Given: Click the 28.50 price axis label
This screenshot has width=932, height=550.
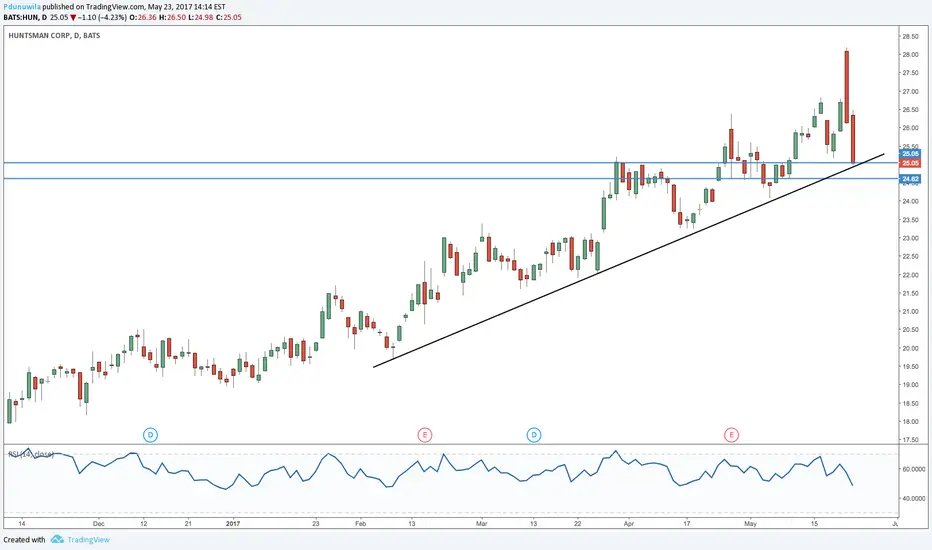Looking at the screenshot, I should point(910,36).
